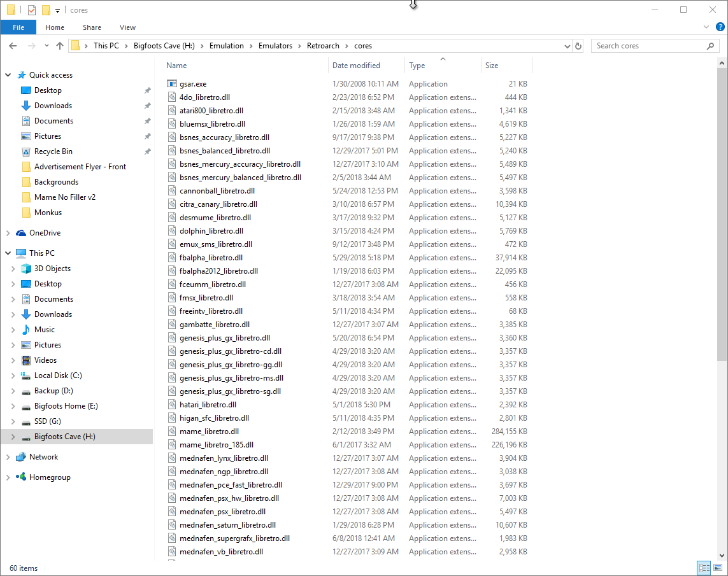
Task: Select the SSD (G:) drive
Action: tap(47, 421)
